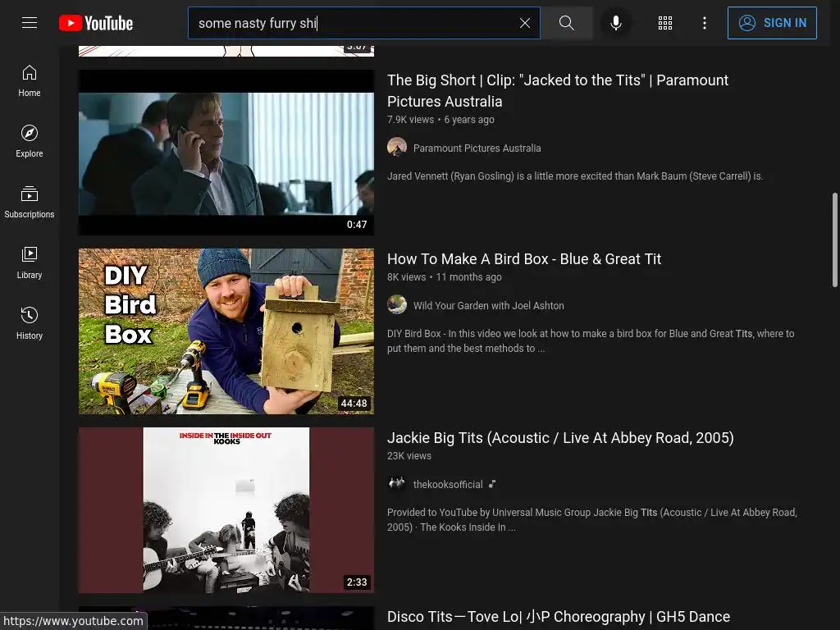Open The Big Short clip thumbnail
The width and height of the screenshot is (840, 630).
tap(226, 153)
